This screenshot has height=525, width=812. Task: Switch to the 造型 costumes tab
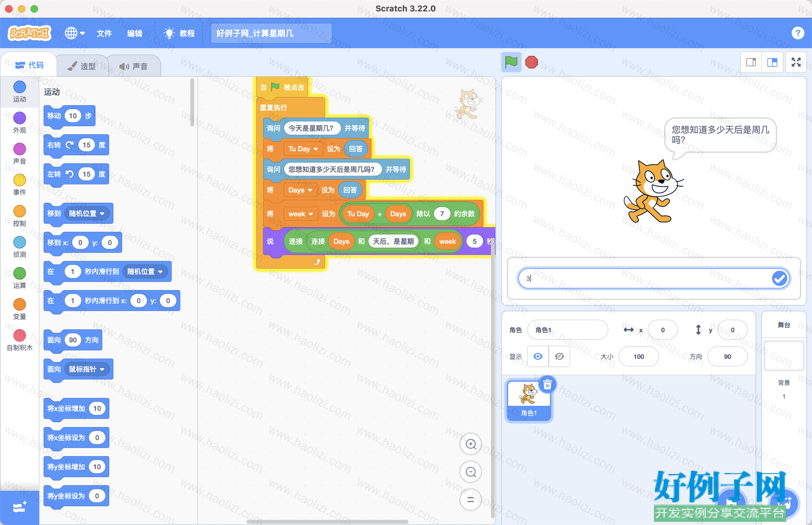pyautogui.click(x=82, y=66)
